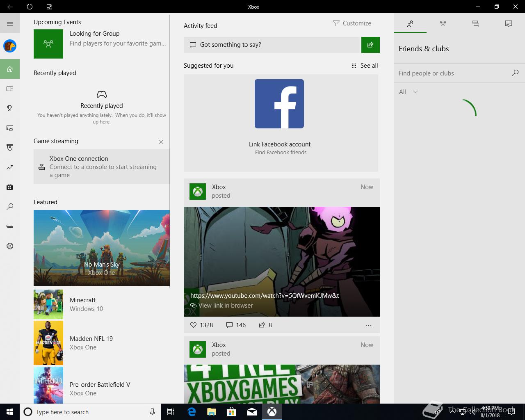
Task: Open Microsoft Store from taskbar
Action: [231, 412]
